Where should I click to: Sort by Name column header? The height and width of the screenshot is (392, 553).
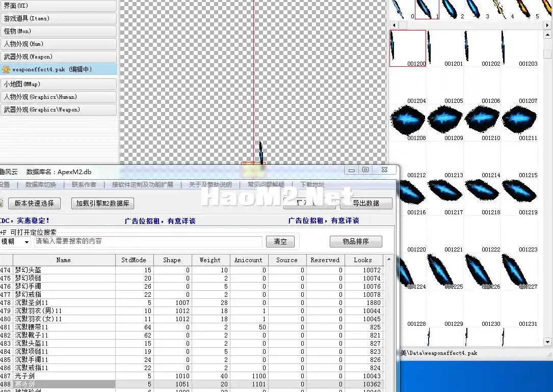click(x=64, y=260)
